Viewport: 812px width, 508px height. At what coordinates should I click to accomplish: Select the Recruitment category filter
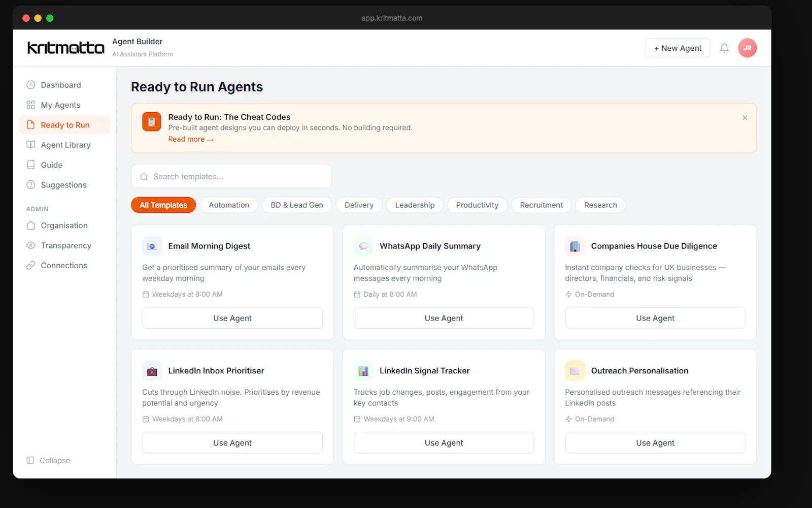pos(541,205)
